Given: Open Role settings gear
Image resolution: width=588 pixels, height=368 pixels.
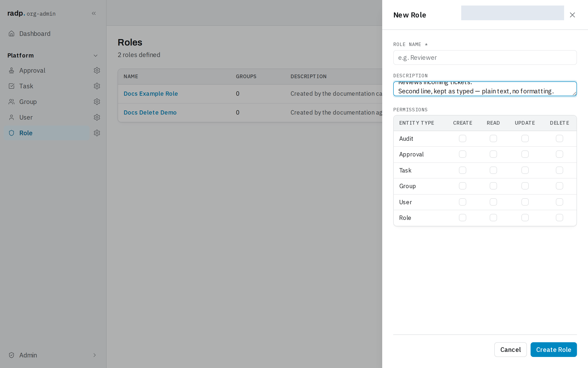Looking at the screenshot, I should tap(97, 133).
